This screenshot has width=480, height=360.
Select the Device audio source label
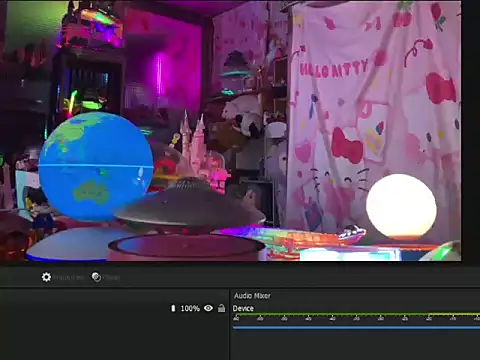[x=243, y=308]
